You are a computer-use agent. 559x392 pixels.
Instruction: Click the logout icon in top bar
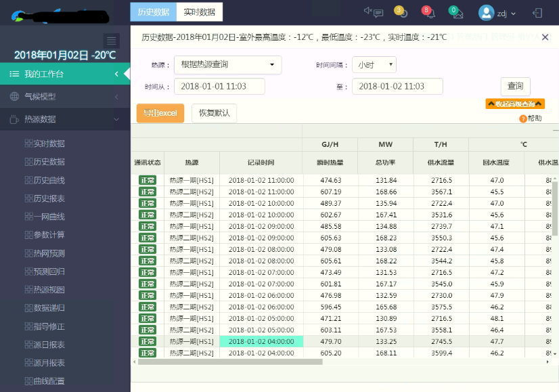pos(537,13)
